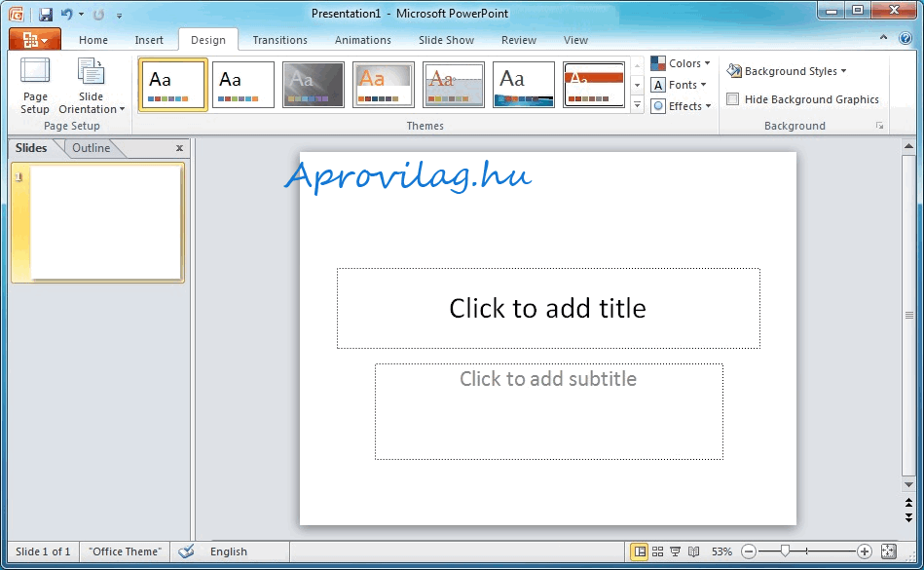This screenshot has width=924, height=570.
Task: Click the zoom slider handle
Action: pos(785,551)
